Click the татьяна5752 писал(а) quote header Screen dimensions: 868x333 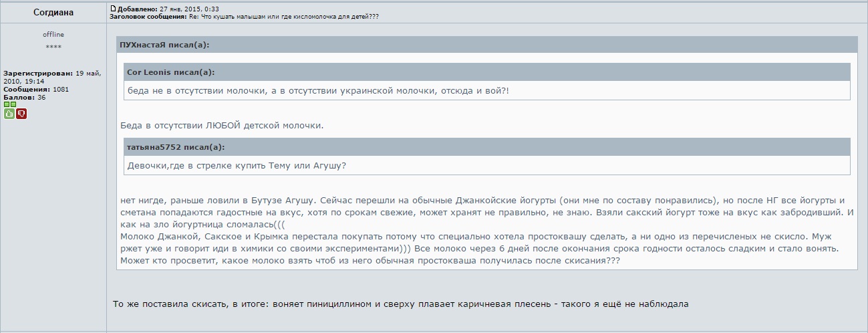click(x=176, y=147)
